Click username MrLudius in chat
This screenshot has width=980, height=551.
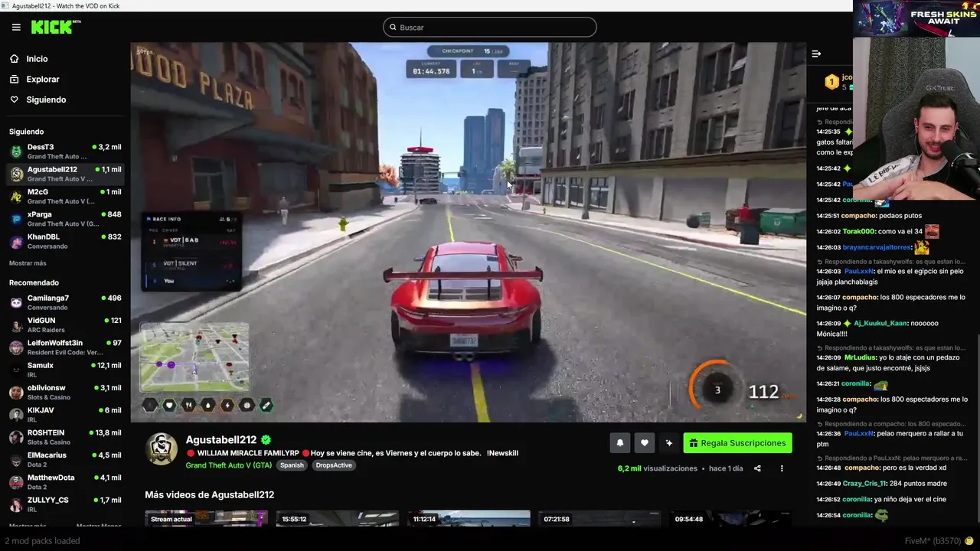[x=858, y=357]
